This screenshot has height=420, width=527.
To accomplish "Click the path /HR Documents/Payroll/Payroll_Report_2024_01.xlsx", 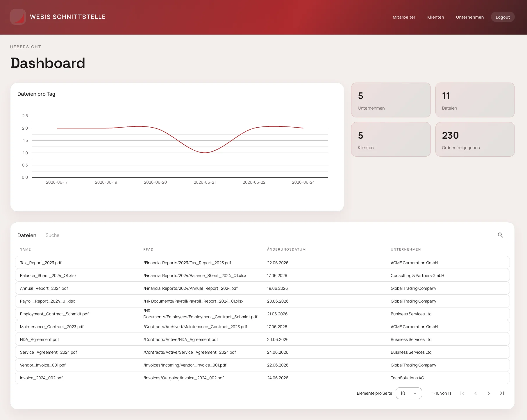I will pyautogui.click(x=193, y=301).
